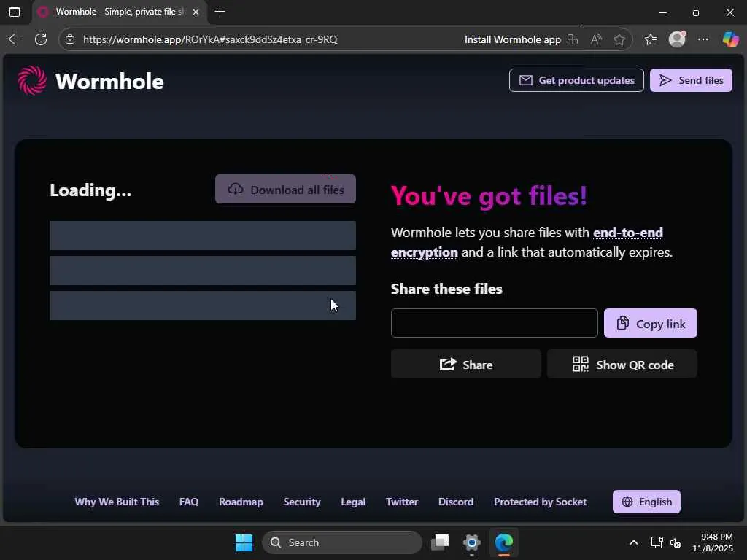Click Install Wormhole app icon
Image resolution: width=747 pixels, height=560 pixels.
(573, 39)
